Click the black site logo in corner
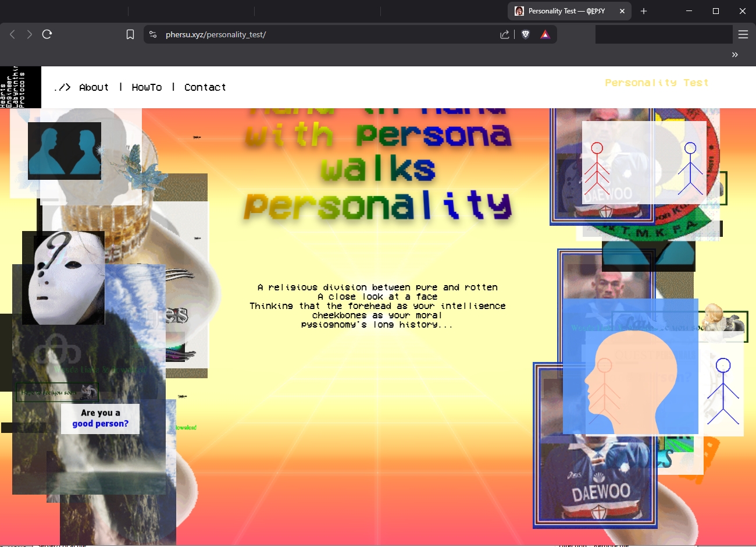The height and width of the screenshot is (547, 756). click(20, 87)
